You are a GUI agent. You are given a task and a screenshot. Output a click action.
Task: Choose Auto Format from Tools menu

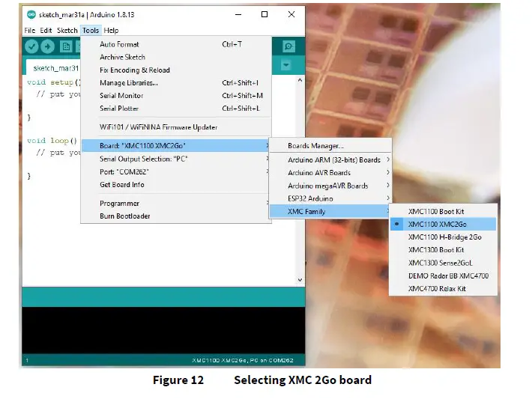tap(176, 44)
